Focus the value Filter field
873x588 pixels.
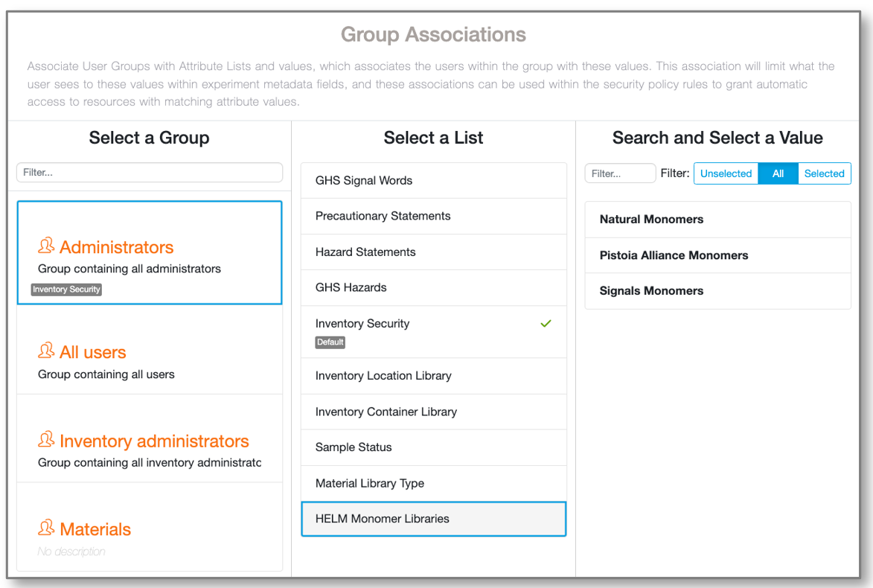tap(620, 173)
